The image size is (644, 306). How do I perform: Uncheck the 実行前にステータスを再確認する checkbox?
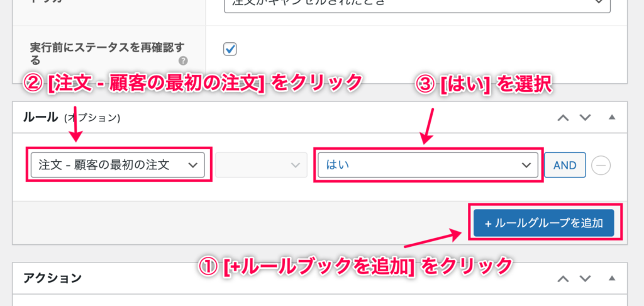click(230, 49)
